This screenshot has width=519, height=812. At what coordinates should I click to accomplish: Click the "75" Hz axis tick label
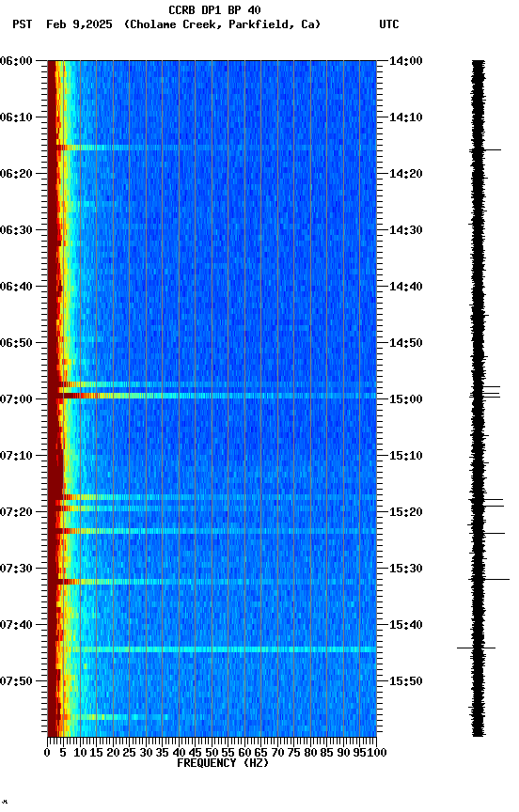click(x=293, y=754)
